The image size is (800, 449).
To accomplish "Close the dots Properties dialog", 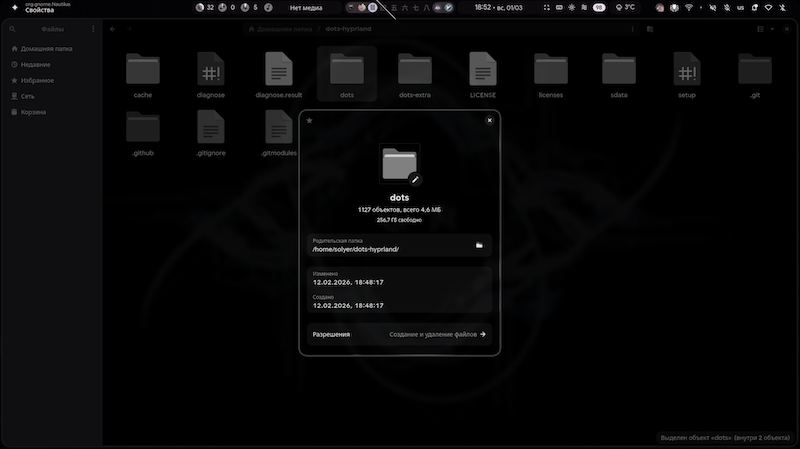I will coord(489,120).
